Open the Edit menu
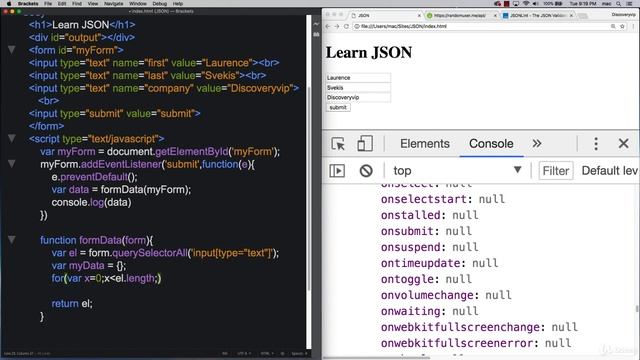Viewport: 640px width, 360px height. [x=62, y=4]
